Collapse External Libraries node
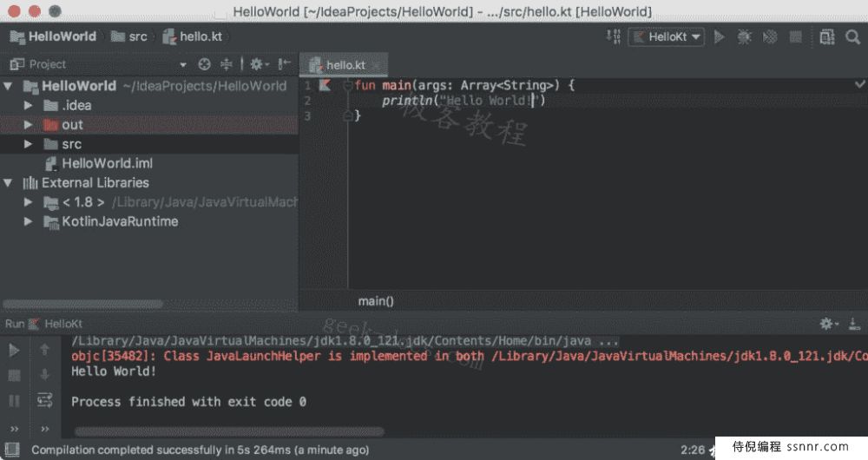868x460 pixels. (9, 182)
